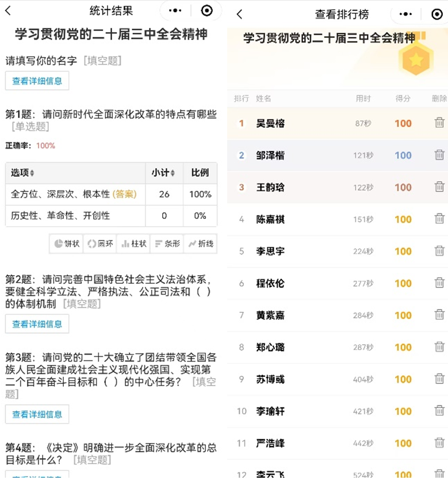Display the 折线 line chart
Screen dimensions: 448x480
click(x=200, y=243)
